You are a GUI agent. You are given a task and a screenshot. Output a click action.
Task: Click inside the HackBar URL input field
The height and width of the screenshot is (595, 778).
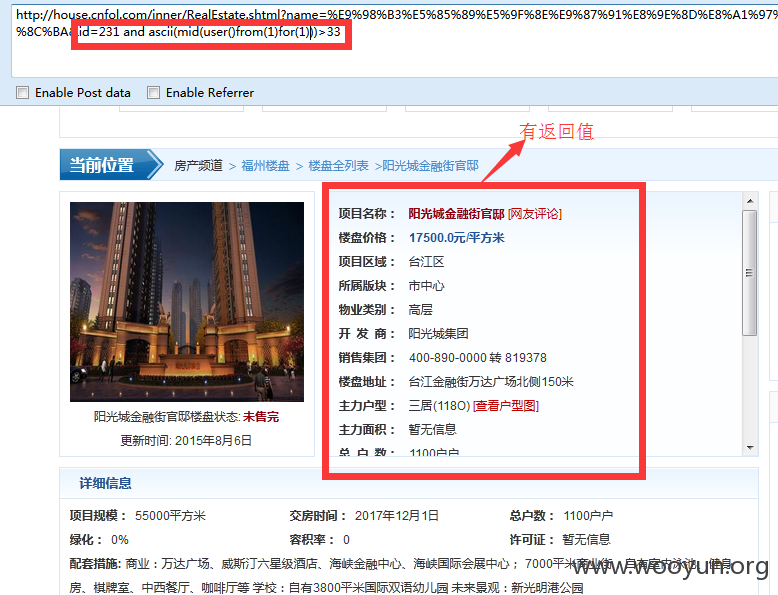[394, 41]
